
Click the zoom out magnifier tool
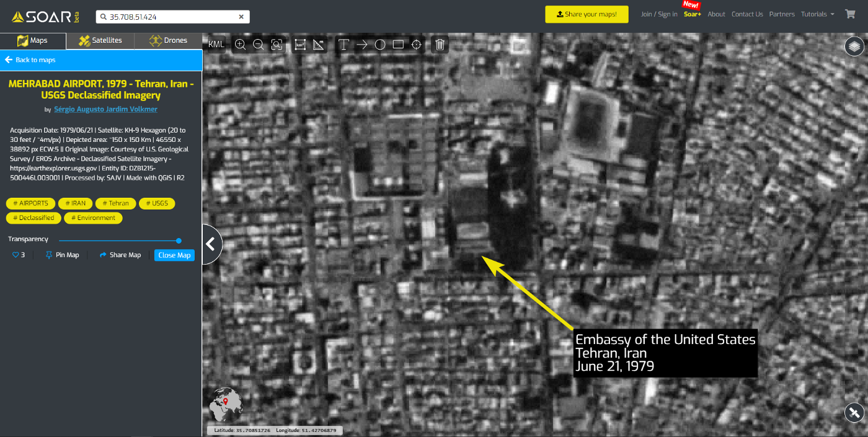pos(259,45)
